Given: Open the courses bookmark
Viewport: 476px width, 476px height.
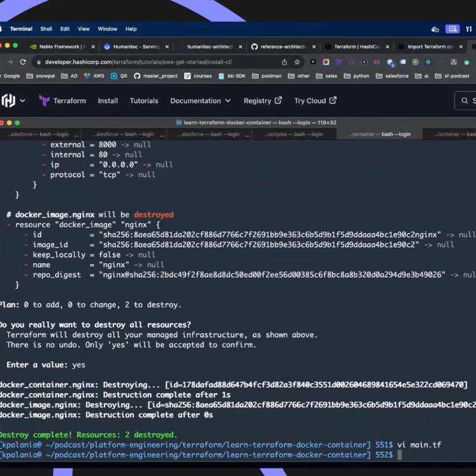Looking at the screenshot, I should pyautogui.click(x=198, y=76).
